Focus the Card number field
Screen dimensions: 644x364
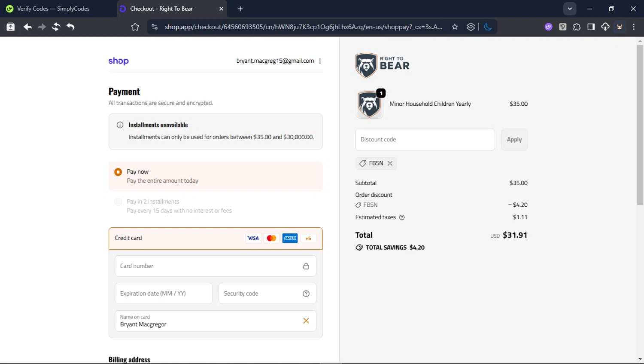coord(216,266)
